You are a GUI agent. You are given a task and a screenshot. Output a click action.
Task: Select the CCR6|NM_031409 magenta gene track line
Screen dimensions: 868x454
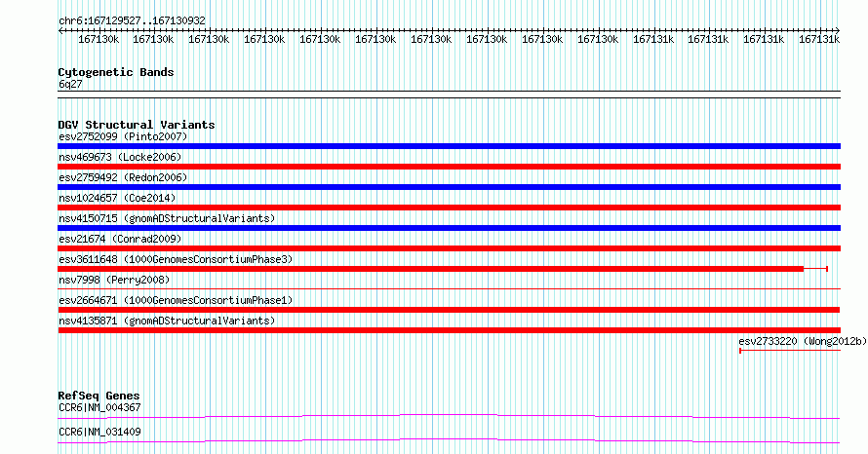(449, 440)
